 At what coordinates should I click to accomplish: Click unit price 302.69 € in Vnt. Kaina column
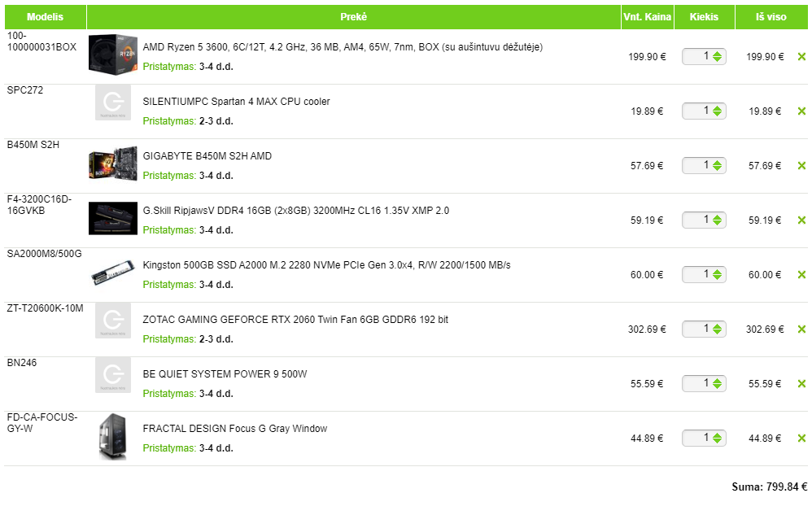point(647,330)
